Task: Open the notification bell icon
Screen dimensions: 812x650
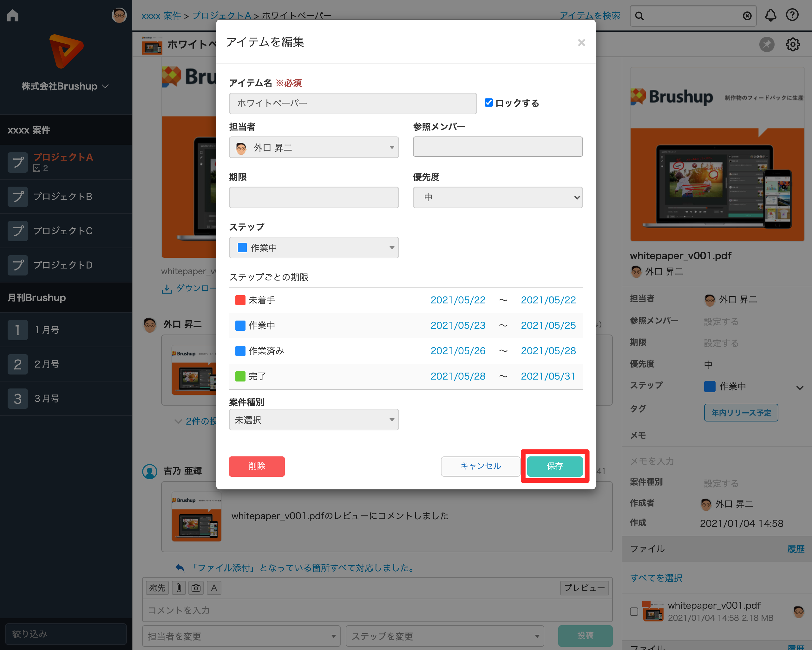Action: [770, 16]
